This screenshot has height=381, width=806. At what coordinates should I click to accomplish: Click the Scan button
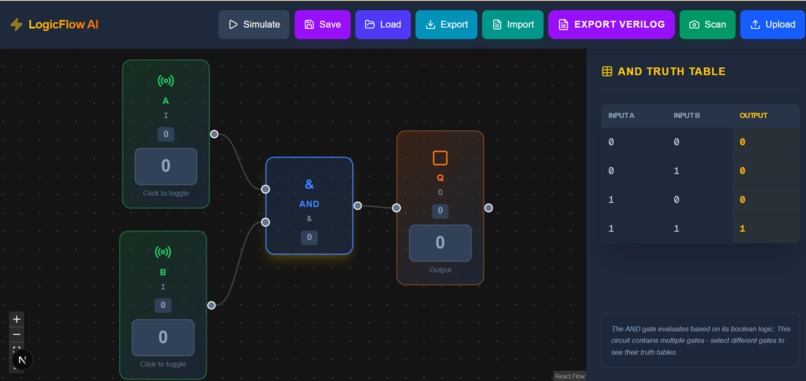click(x=707, y=25)
